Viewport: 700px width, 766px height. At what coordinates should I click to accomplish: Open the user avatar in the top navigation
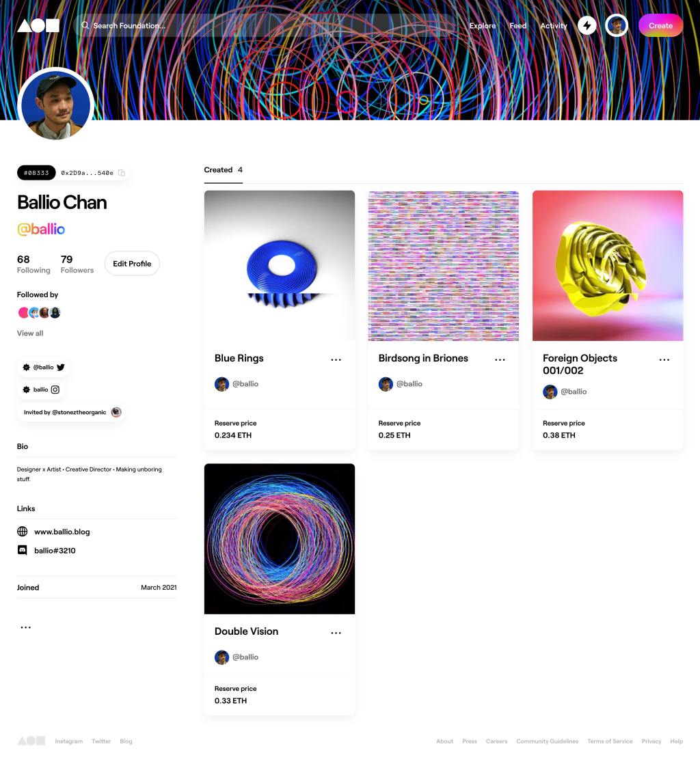[617, 25]
